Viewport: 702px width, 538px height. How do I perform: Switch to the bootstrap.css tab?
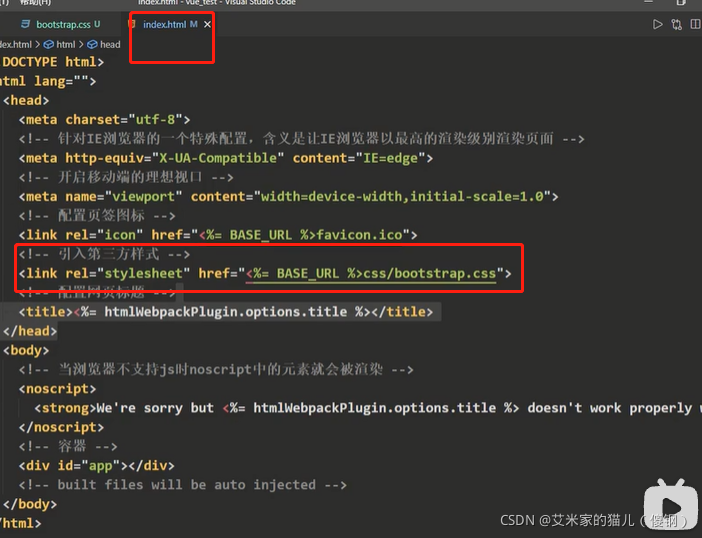63,25
